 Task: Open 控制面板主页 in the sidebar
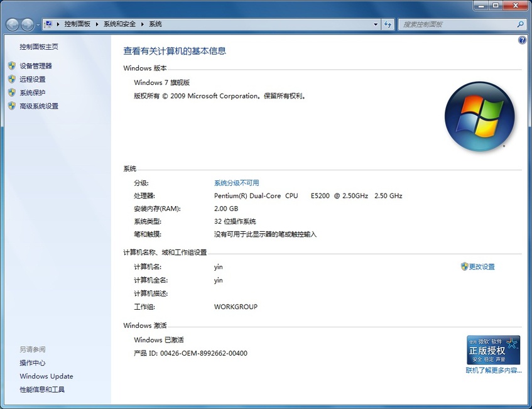(39, 47)
